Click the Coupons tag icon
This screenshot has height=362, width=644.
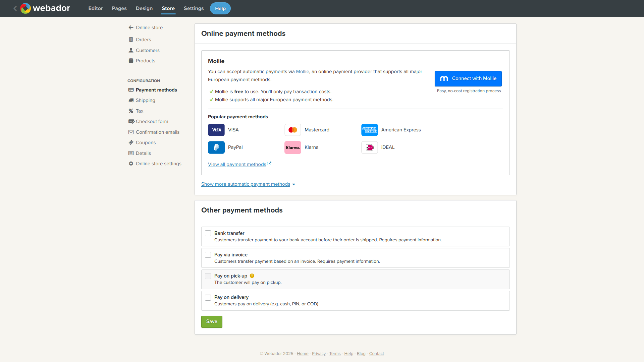point(131,142)
